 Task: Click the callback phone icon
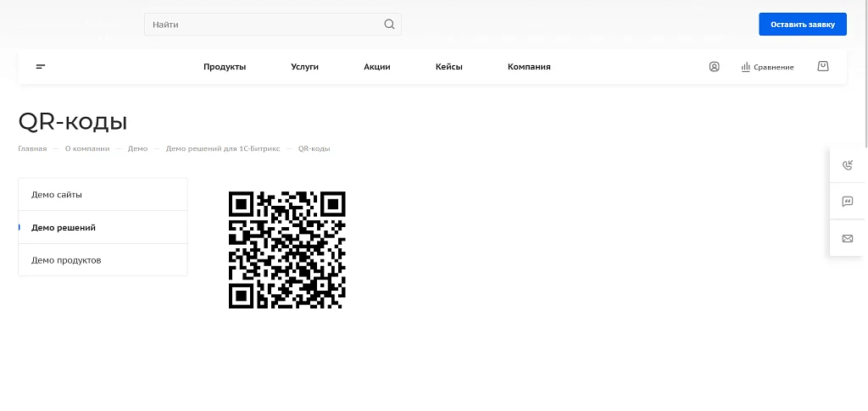(x=848, y=165)
